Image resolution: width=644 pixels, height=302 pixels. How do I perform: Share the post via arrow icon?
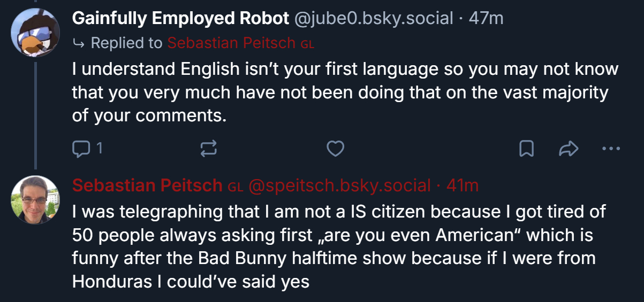(x=569, y=148)
